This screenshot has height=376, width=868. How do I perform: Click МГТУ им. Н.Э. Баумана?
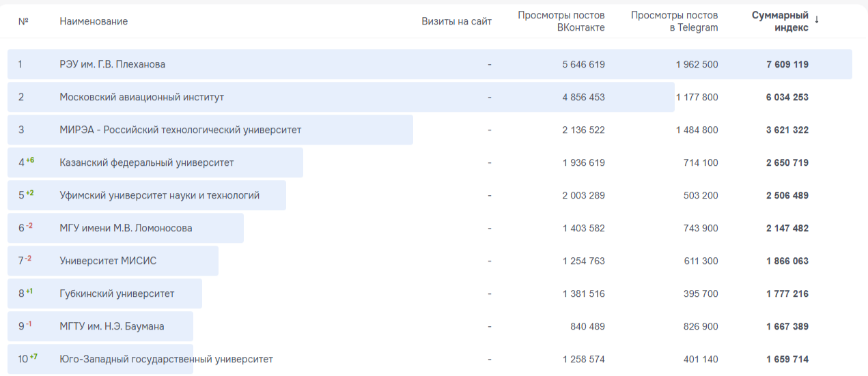(x=111, y=326)
